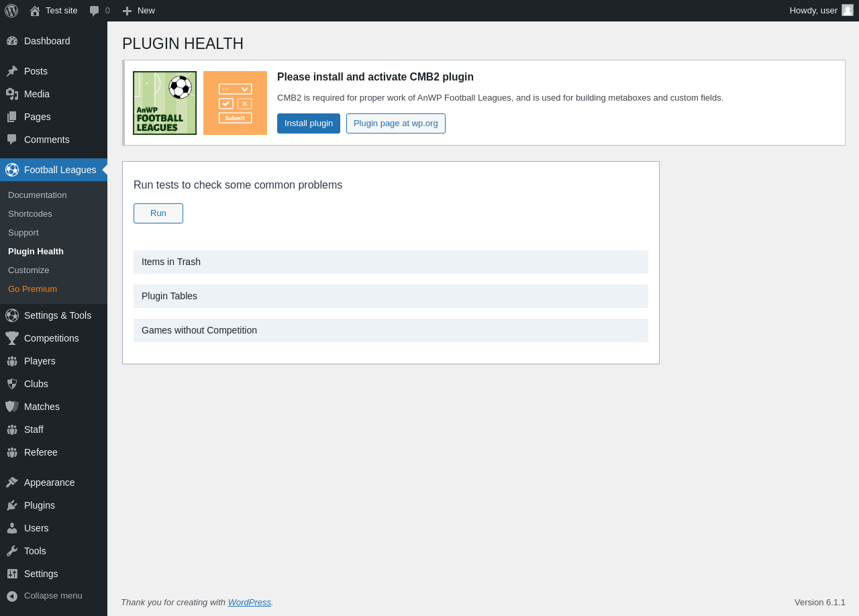Click the Staff group icon
Viewport: 859px width, 616px height.
click(12, 429)
